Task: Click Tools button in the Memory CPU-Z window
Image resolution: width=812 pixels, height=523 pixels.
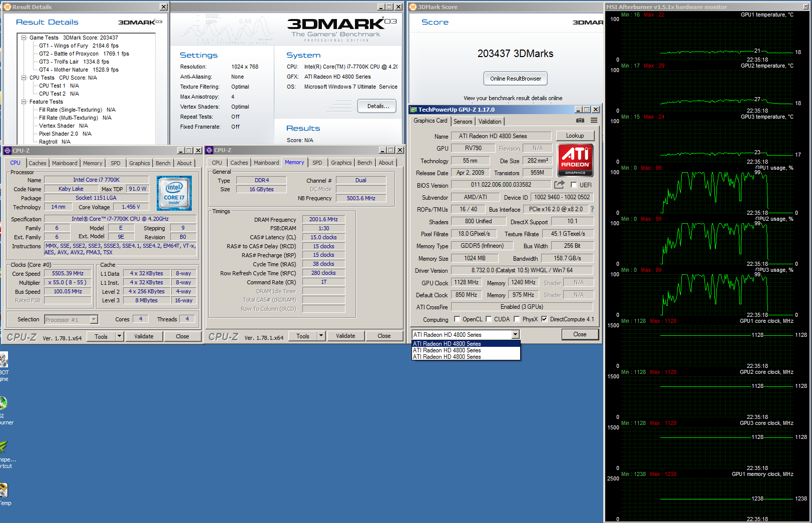Action: pos(303,336)
